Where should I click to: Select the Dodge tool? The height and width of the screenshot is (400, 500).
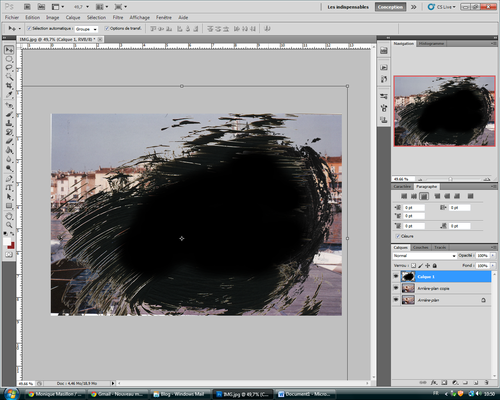point(9,168)
